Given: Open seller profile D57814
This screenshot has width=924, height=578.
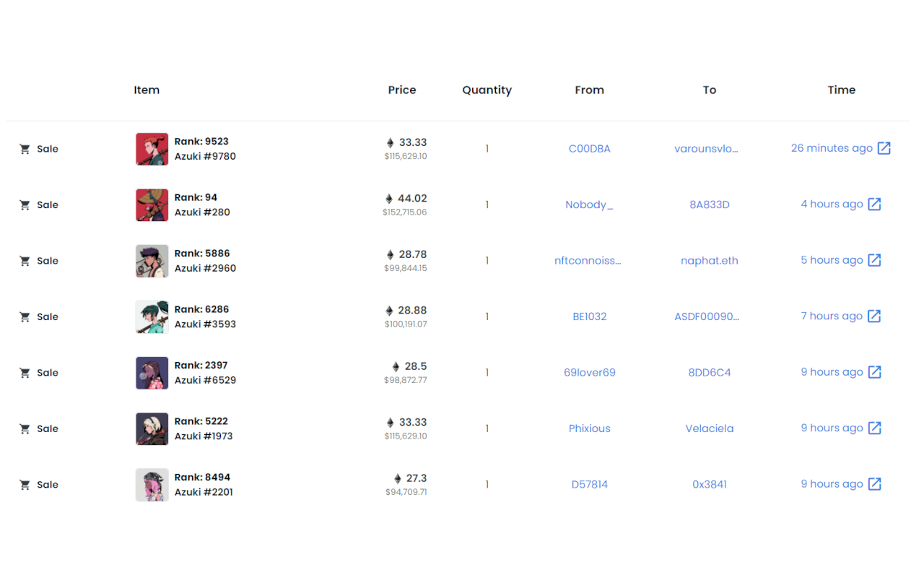Looking at the screenshot, I should point(590,485).
